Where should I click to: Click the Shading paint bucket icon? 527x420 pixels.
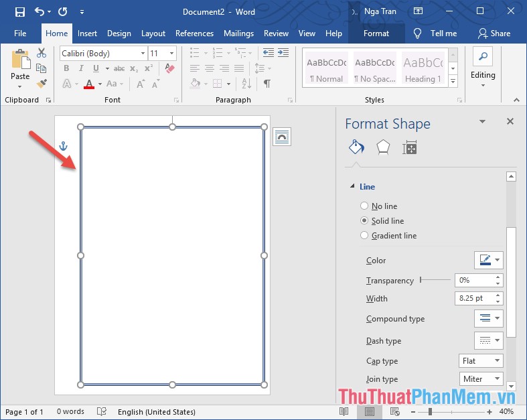click(196, 83)
